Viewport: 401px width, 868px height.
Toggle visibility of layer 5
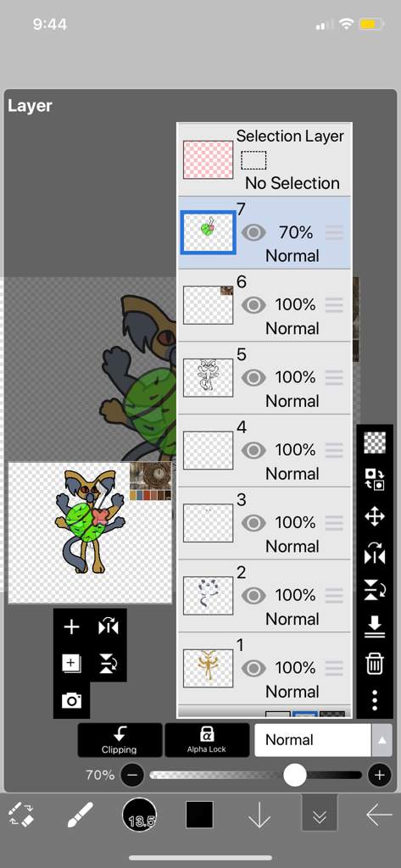[x=253, y=377]
